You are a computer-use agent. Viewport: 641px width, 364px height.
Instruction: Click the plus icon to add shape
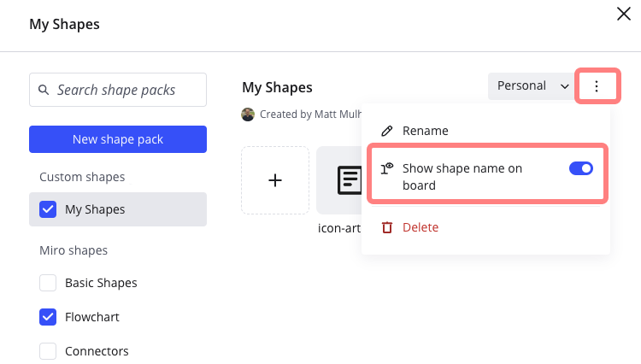click(274, 180)
